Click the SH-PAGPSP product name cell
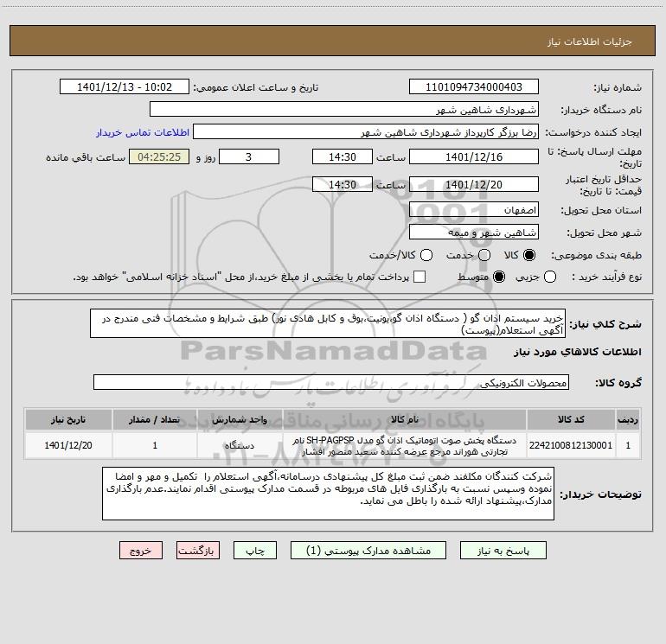The image size is (666, 644). pos(405,445)
